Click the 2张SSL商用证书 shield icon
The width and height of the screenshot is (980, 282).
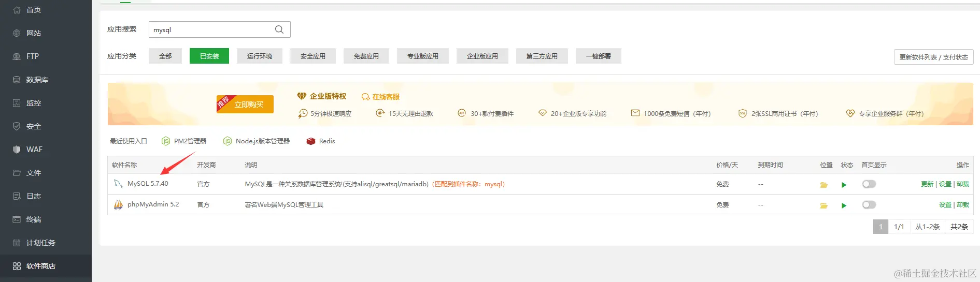coord(742,113)
